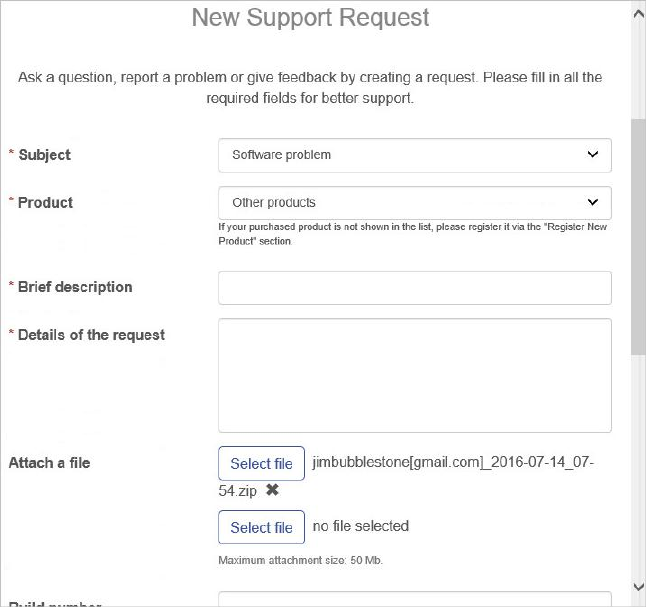Focus the Brief description text field
This screenshot has width=646, height=607.
pyautogui.click(x=414, y=287)
